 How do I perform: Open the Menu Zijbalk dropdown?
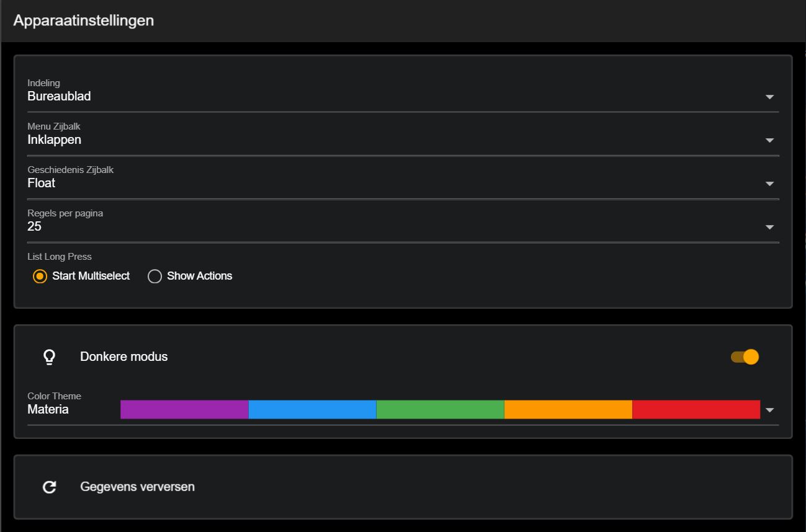(x=769, y=140)
